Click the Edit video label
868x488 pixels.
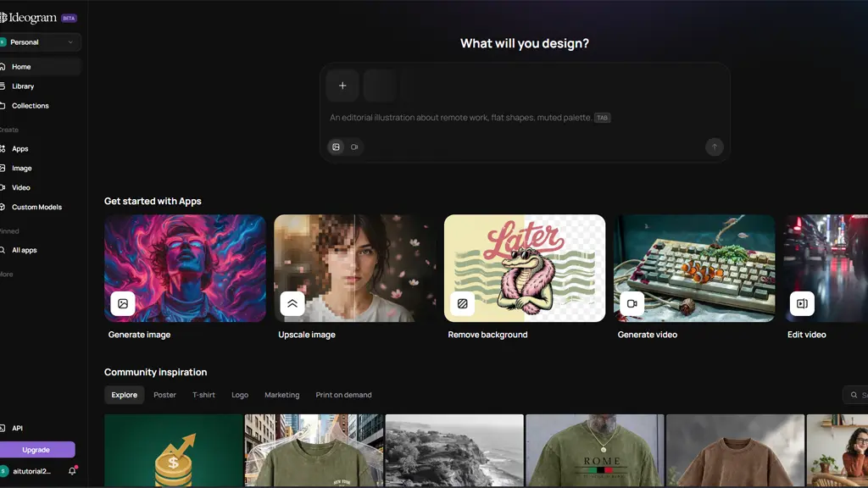pos(807,335)
